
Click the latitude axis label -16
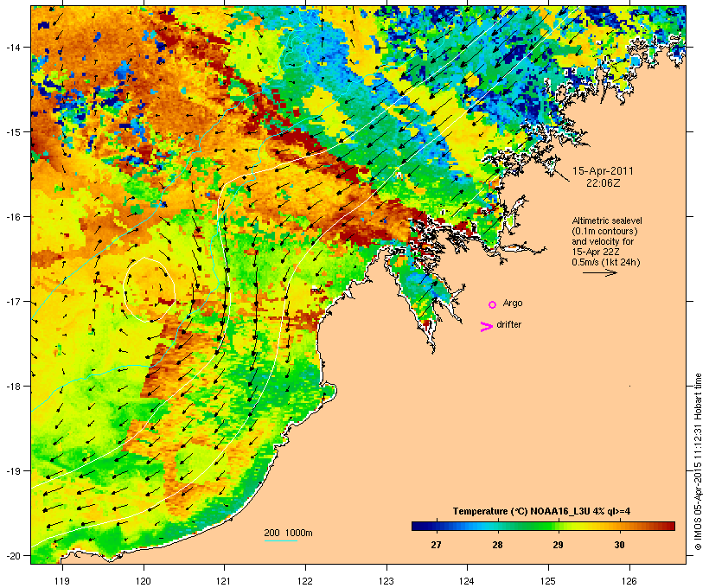12,217
